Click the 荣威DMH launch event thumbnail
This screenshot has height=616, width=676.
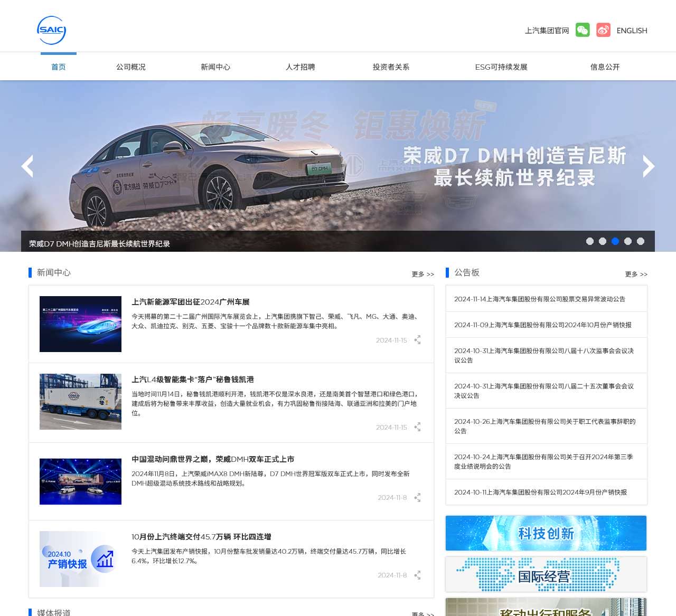coord(80,481)
